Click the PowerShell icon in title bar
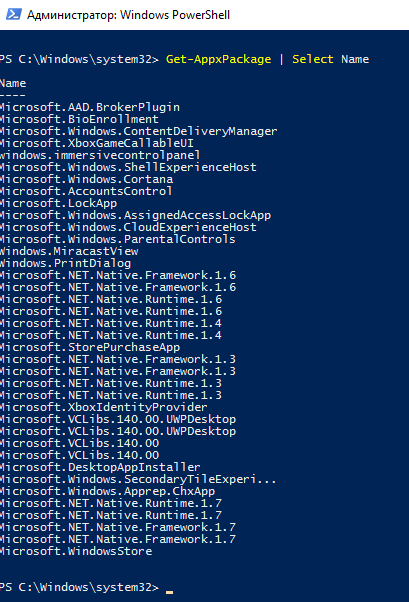 pyautogui.click(x=13, y=14)
